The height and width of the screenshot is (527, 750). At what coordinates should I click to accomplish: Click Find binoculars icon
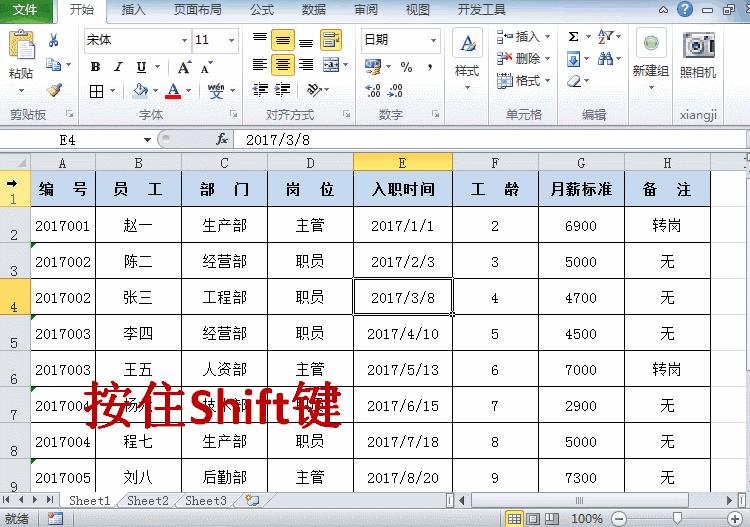point(605,59)
